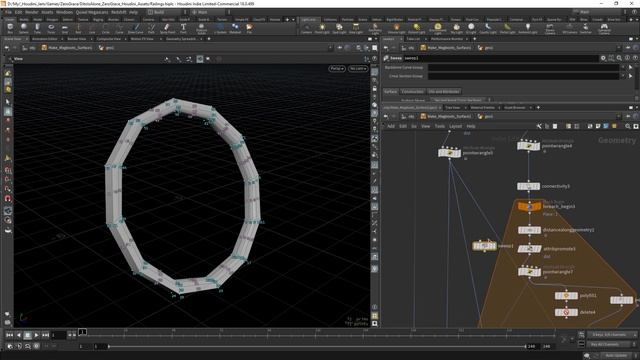
Task: Open the Redshift menu
Action: [119, 12]
